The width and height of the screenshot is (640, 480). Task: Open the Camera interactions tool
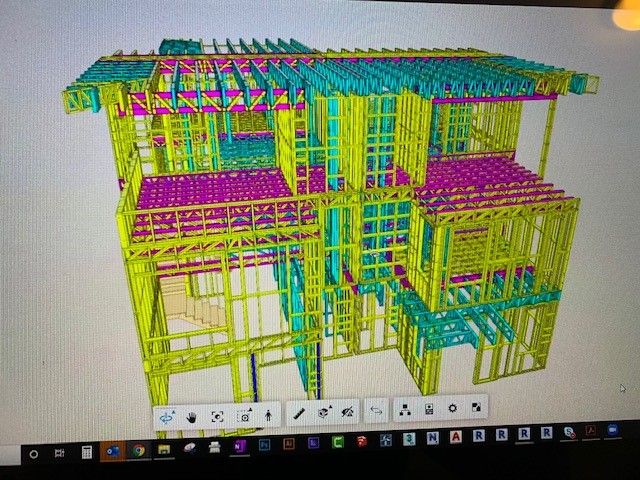coord(244,416)
